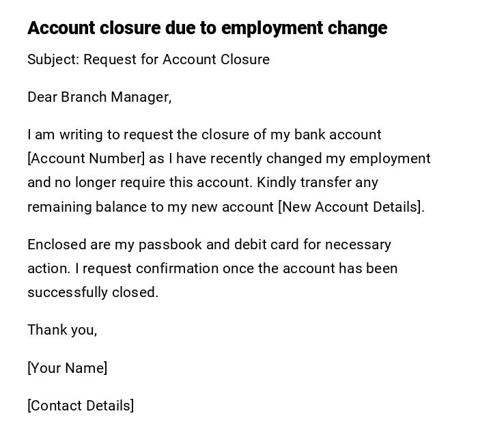Click the 'Dear Branch Manager,' salutation
478x448 pixels.
click(99, 97)
